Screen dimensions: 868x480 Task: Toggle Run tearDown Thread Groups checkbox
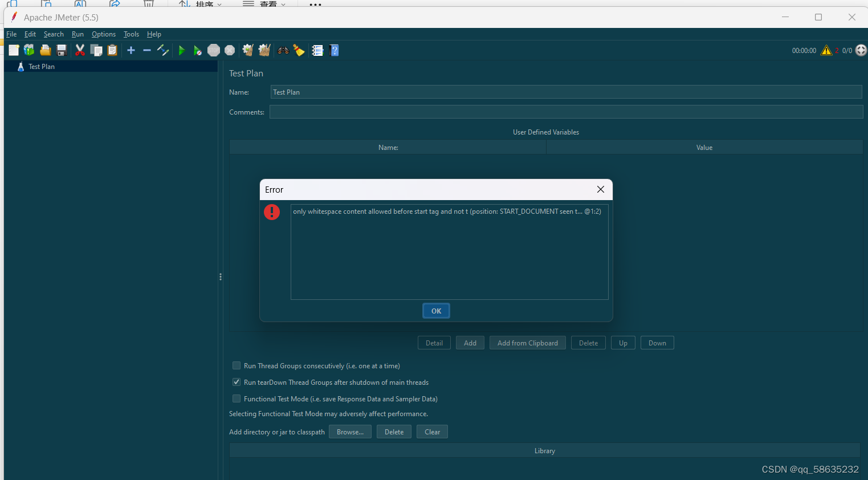click(x=237, y=382)
